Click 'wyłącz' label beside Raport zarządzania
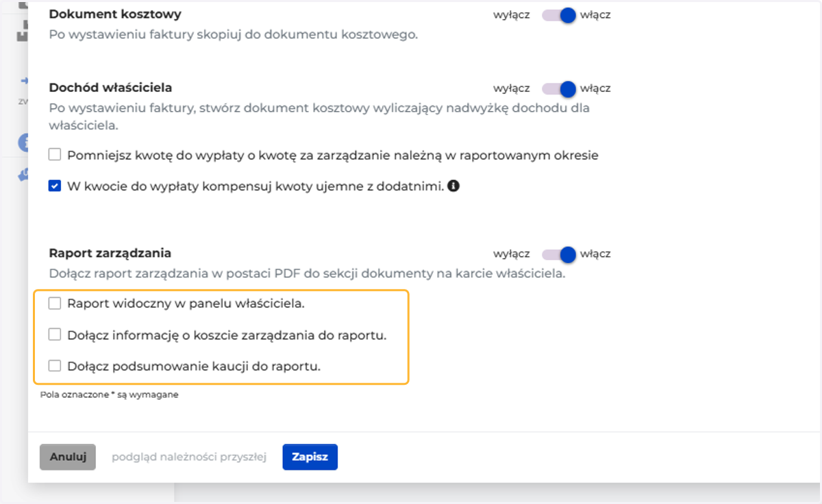Viewport: 822px width, 504px height. point(512,254)
